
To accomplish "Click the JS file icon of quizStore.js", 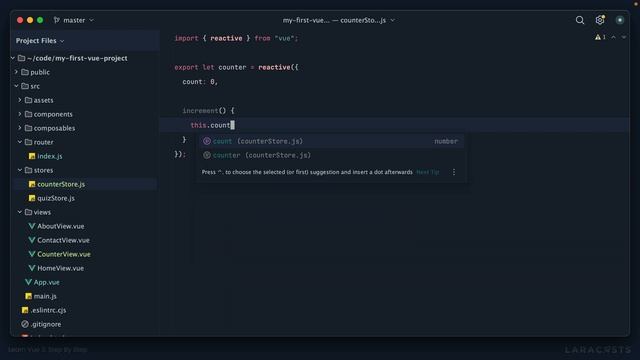I will click(32, 198).
